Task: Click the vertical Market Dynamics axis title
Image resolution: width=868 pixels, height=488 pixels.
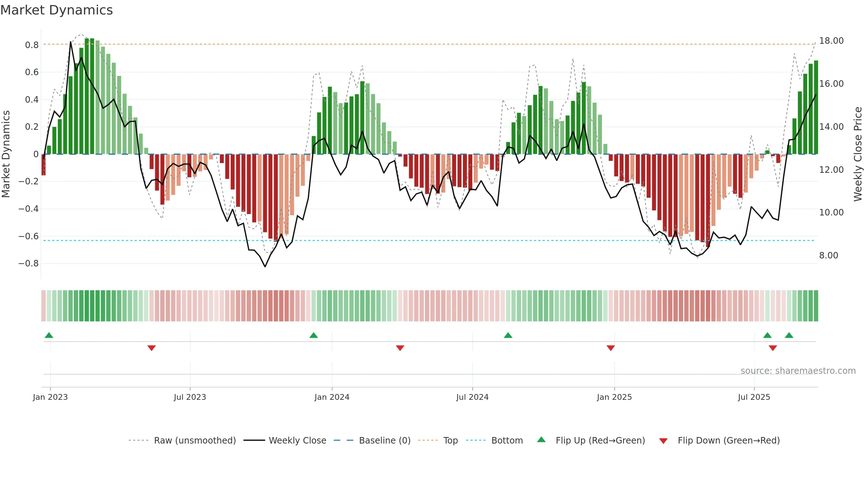Action: pos(6,154)
